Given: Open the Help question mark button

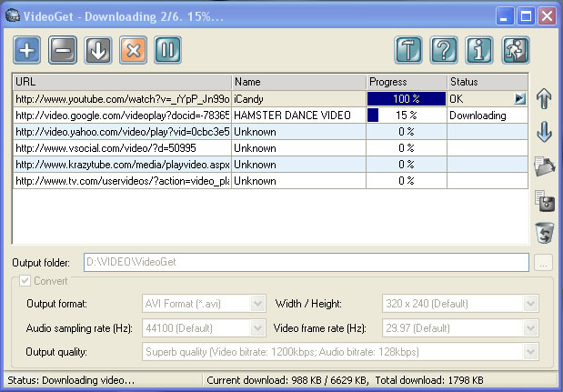Looking at the screenshot, I should click(444, 49).
